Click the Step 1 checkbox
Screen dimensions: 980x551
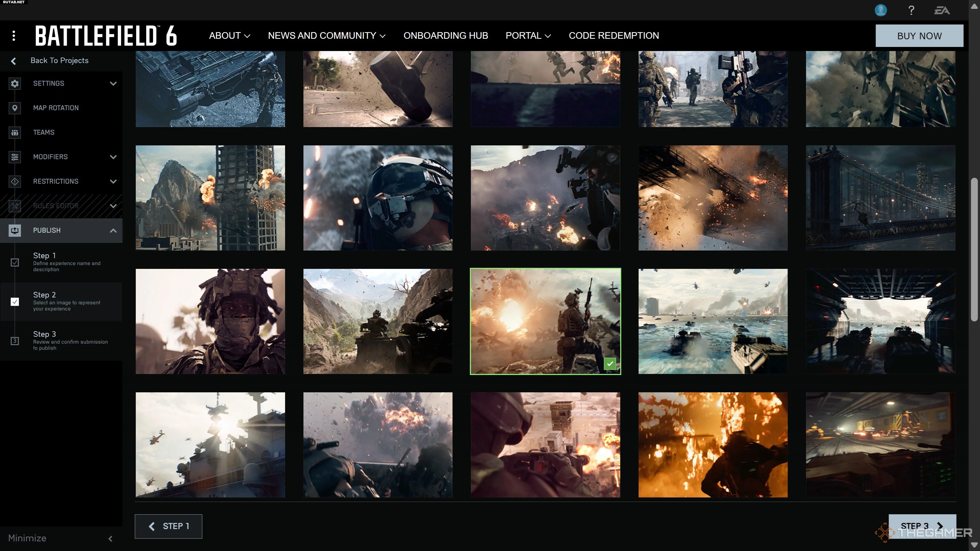pos(15,262)
